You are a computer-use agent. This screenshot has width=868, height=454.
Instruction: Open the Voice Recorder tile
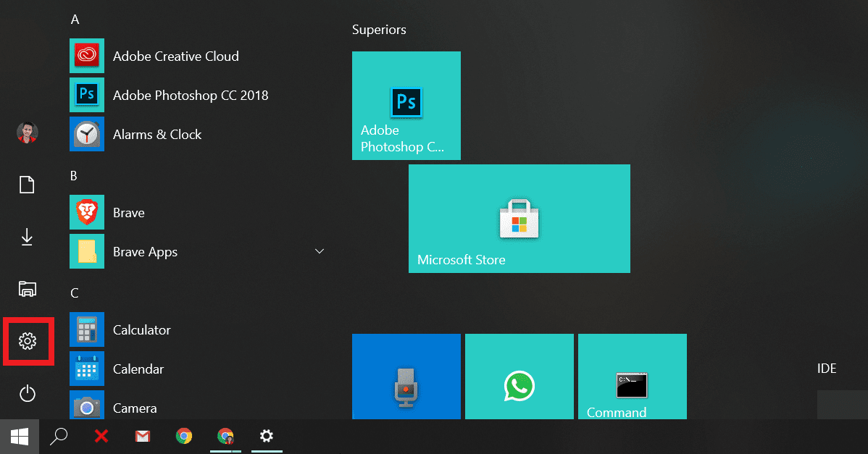coord(406,377)
